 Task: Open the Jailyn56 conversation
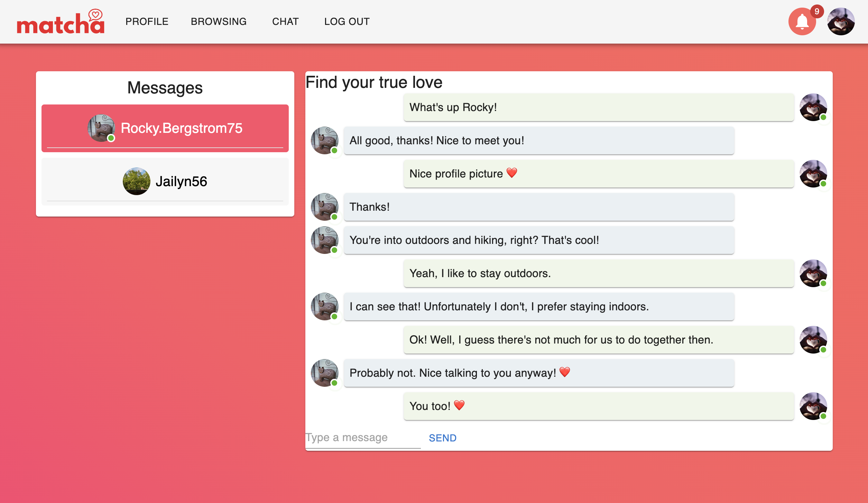click(181, 182)
